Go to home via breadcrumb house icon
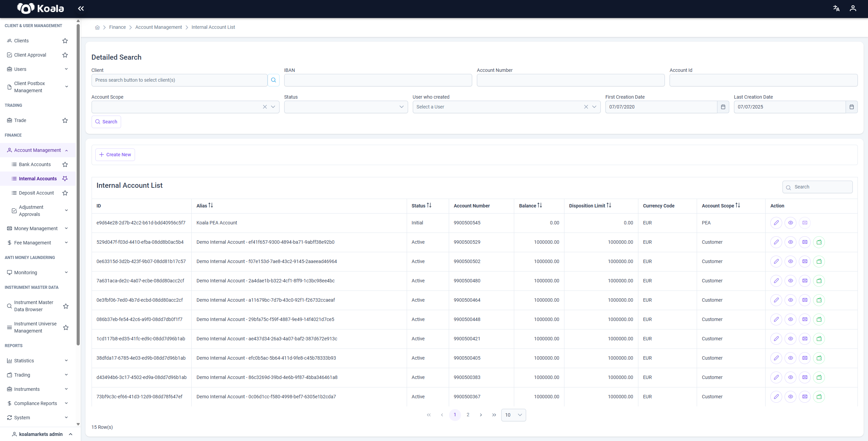The width and height of the screenshot is (868, 441). [97, 27]
